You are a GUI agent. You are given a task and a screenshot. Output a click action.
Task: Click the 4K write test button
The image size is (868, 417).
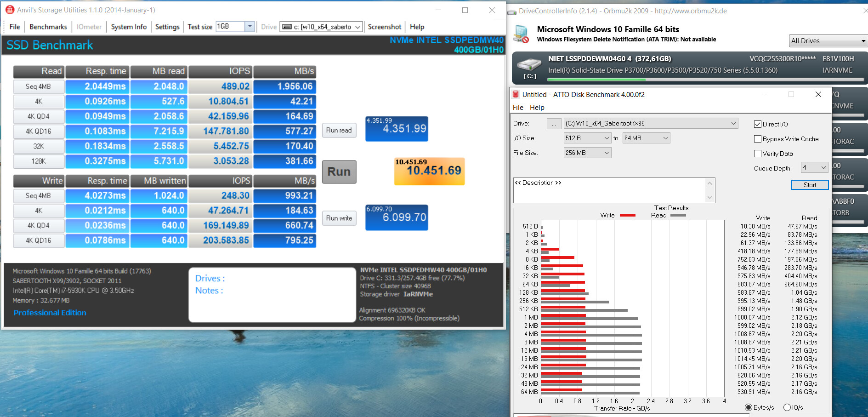pyautogui.click(x=39, y=211)
